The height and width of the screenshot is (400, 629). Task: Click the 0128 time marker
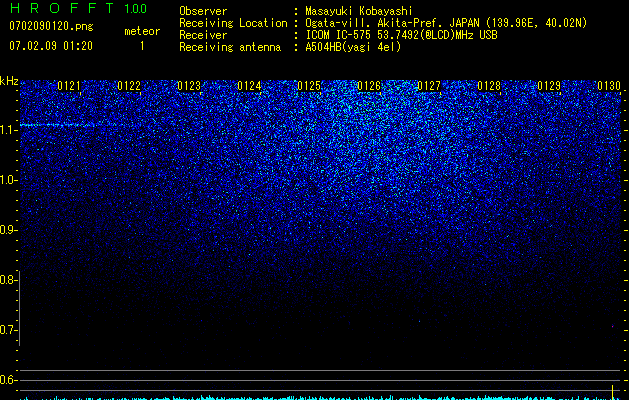[489, 86]
